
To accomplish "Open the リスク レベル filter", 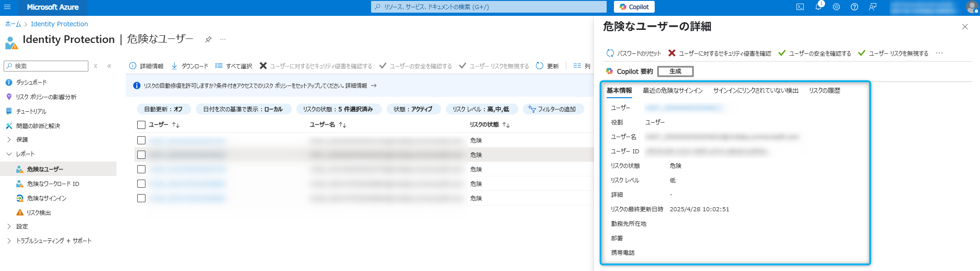I will (481, 109).
